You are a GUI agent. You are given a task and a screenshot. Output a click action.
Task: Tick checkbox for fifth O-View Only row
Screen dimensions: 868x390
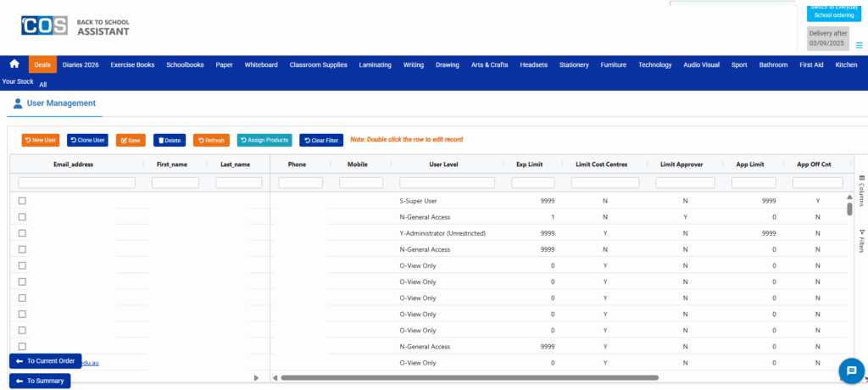tap(22, 330)
